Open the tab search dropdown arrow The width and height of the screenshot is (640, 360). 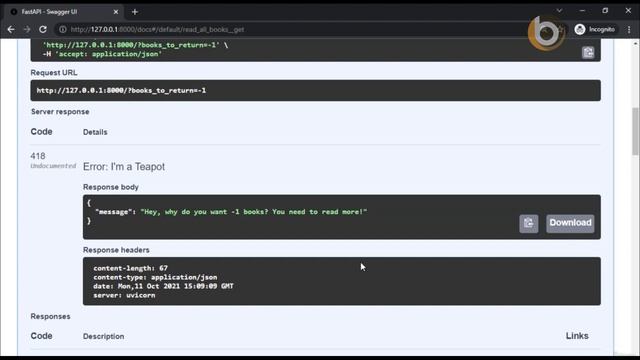(559, 11)
